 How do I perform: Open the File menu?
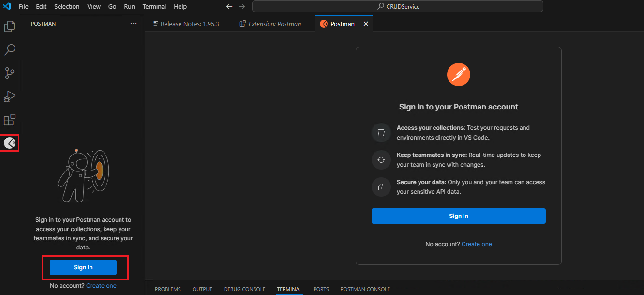pyautogui.click(x=23, y=6)
